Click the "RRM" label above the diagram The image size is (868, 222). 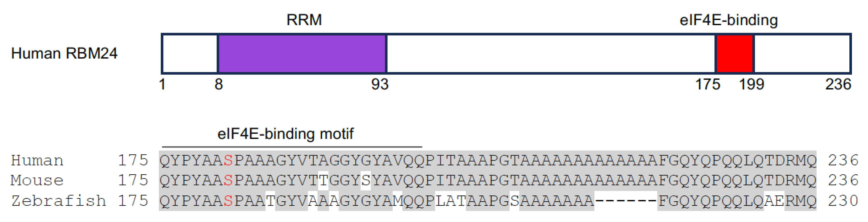tap(304, 20)
